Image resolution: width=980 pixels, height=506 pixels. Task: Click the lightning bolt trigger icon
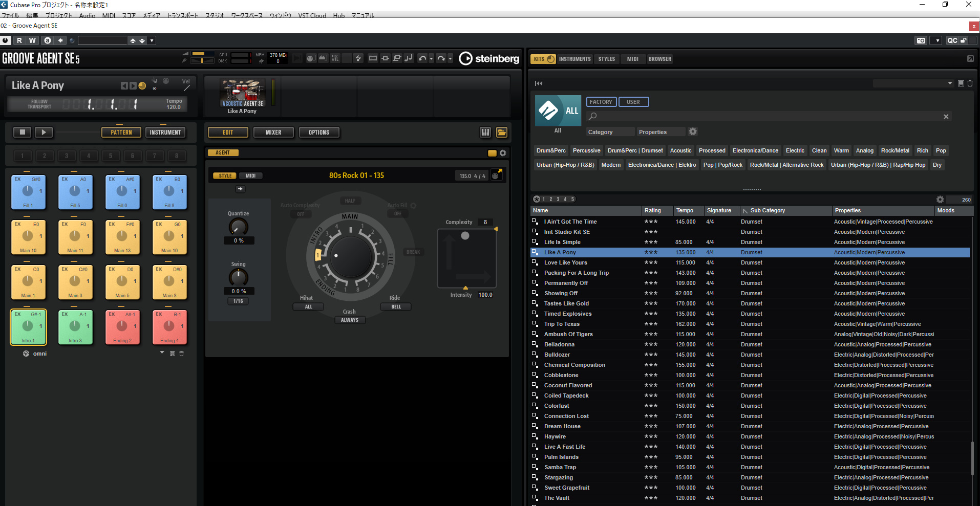click(358, 58)
